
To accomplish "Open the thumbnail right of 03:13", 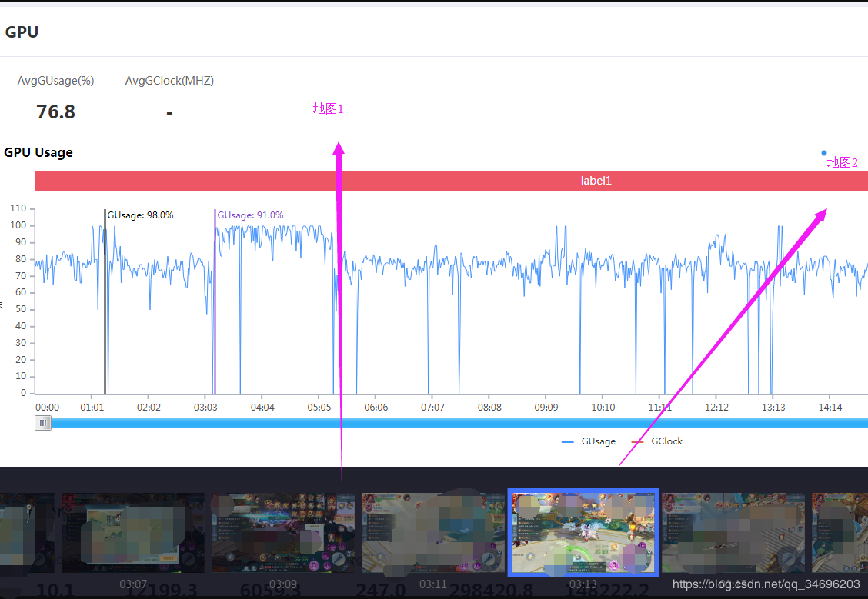I will click(x=733, y=533).
